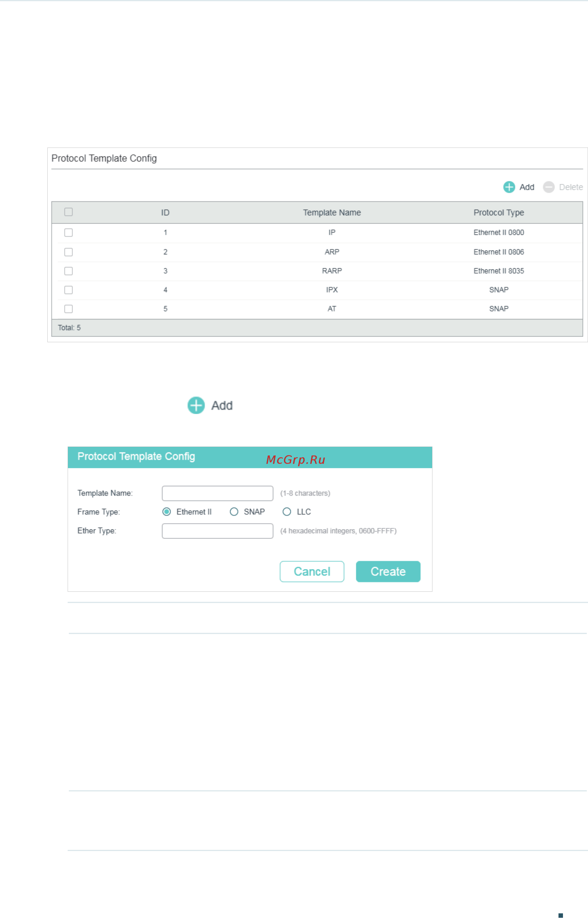Click the Template Name column header
The height and width of the screenshot is (919, 588).
(332, 213)
